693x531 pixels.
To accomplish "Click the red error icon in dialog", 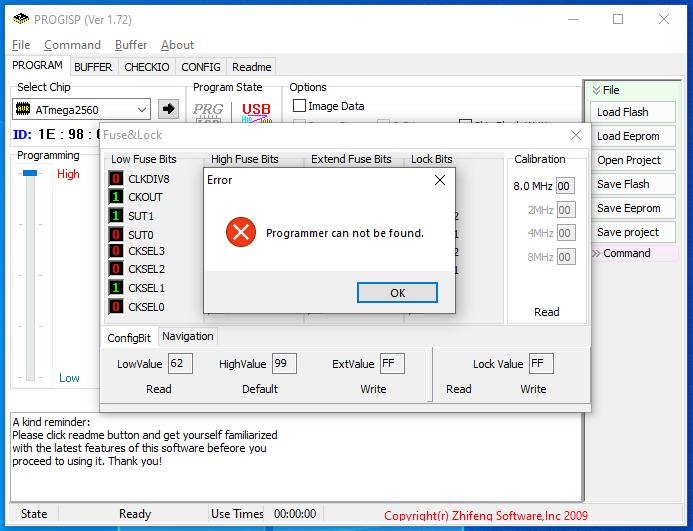I will coord(241,232).
